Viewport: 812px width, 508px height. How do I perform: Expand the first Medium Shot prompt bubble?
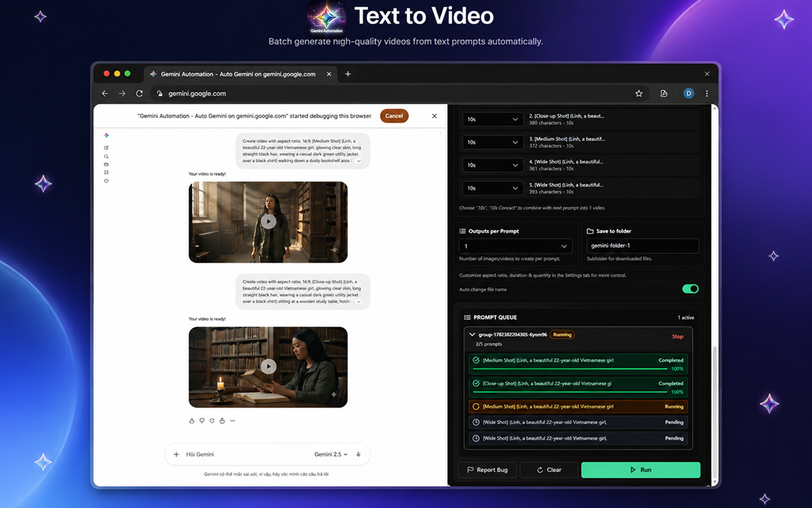point(358,161)
